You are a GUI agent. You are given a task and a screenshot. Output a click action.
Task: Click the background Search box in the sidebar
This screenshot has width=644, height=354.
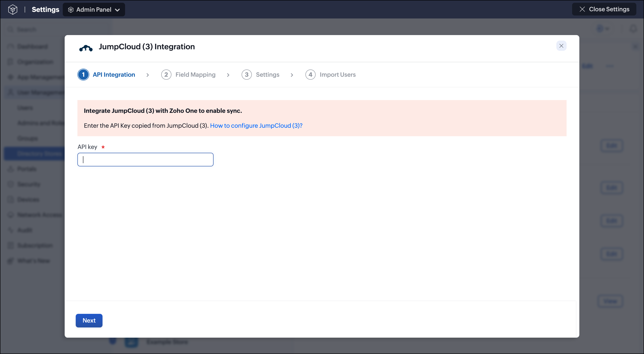coord(57,30)
